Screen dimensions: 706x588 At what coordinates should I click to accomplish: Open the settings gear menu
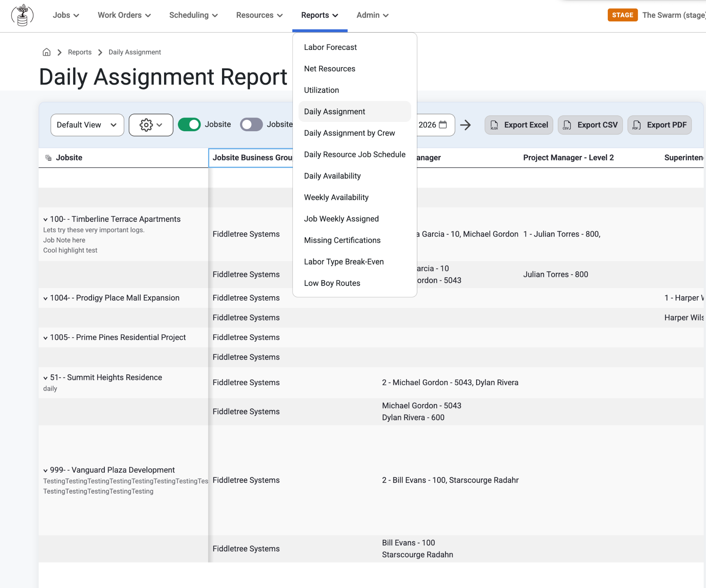151,125
